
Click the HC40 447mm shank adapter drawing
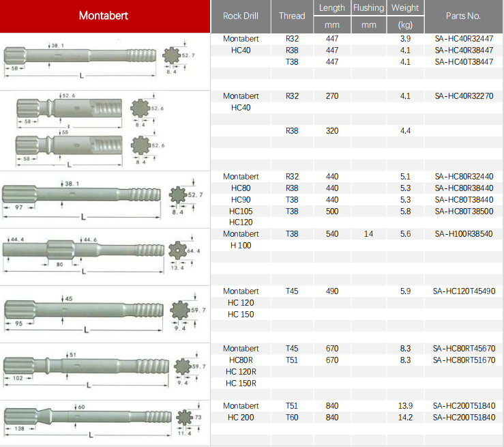click(80, 55)
